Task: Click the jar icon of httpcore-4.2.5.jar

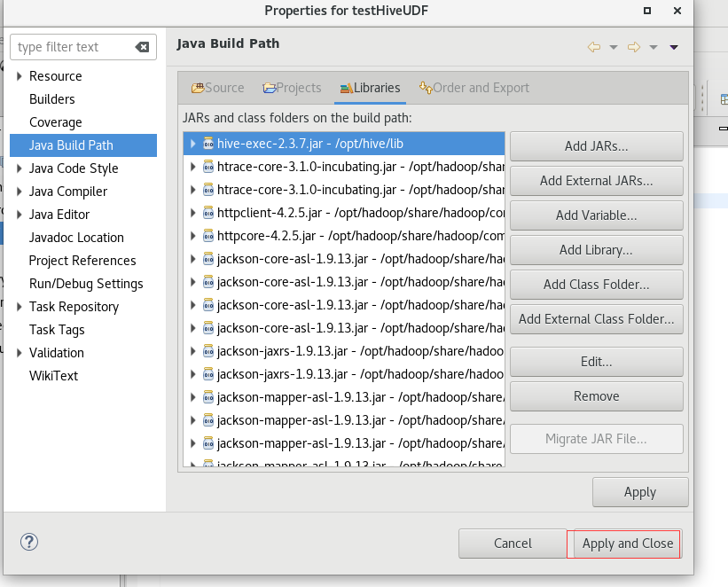Action: point(208,236)
